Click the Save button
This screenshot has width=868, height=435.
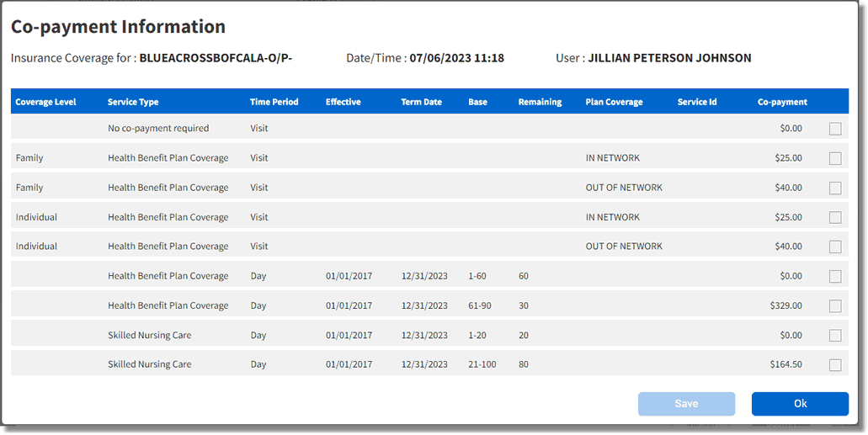(x=686, y=404)
